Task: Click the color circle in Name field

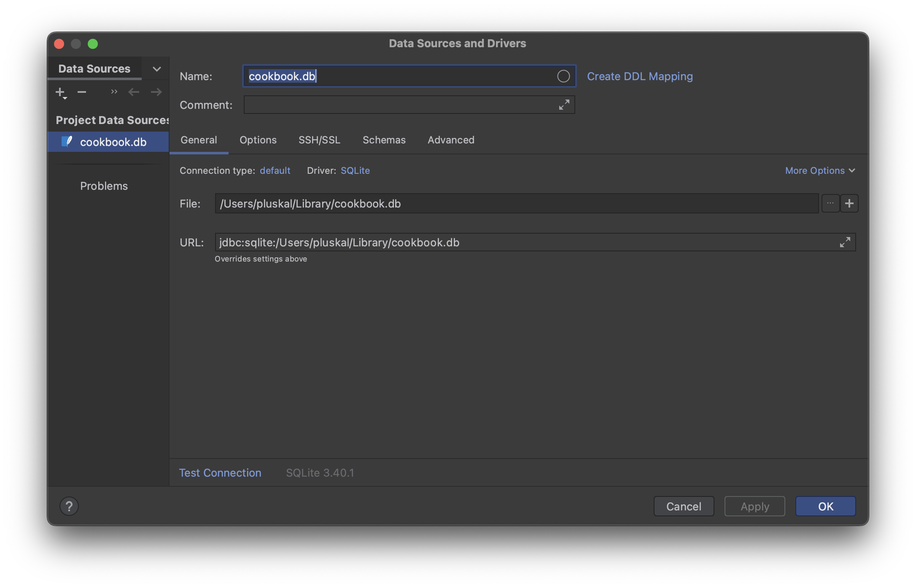Action: [563, 76]
